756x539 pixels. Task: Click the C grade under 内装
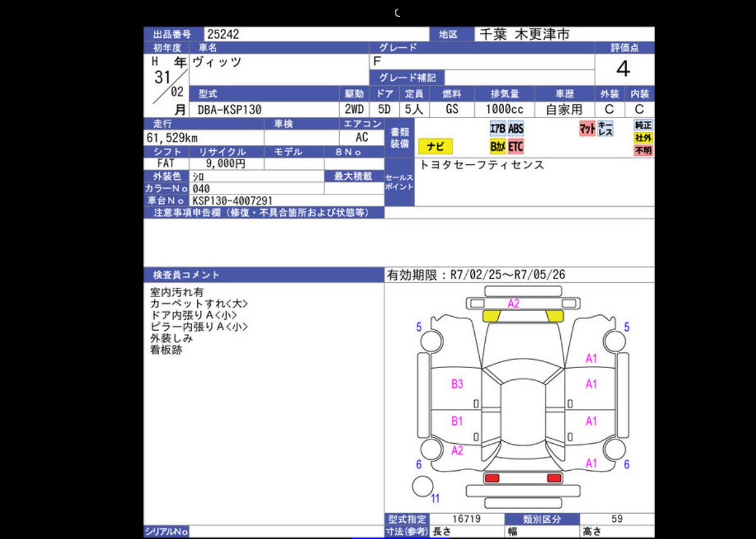[x=640, y=109]
